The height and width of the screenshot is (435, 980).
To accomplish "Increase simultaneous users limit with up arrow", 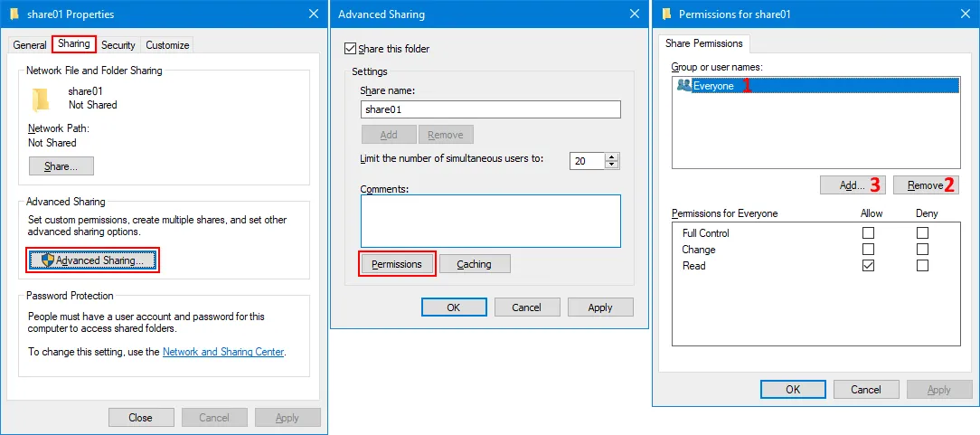I will [612, 156].
